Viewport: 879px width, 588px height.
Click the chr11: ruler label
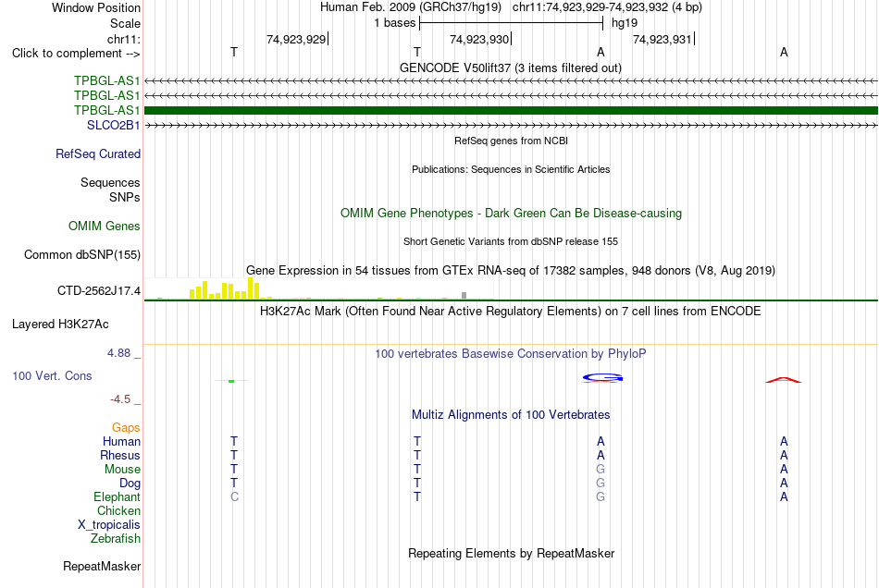(x=123, y=39)
